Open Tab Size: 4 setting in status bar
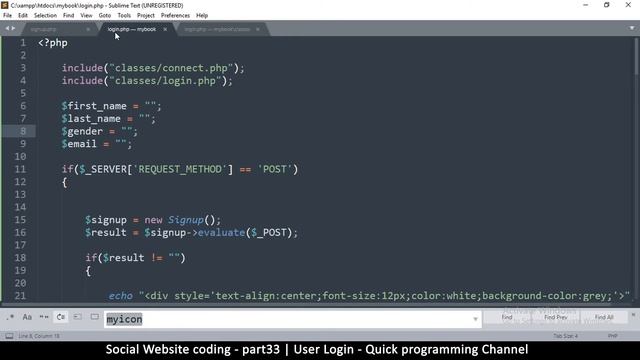 point(565,336)
